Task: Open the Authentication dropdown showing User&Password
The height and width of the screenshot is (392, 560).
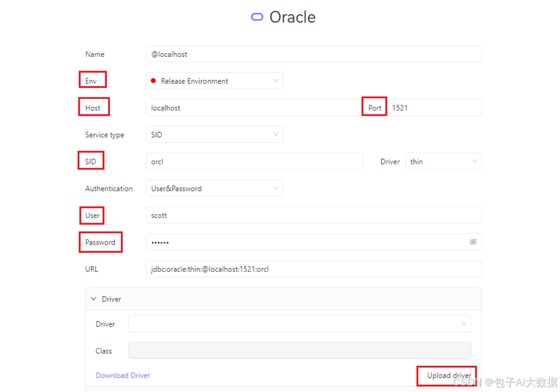Action: click(x=215, y=188)
